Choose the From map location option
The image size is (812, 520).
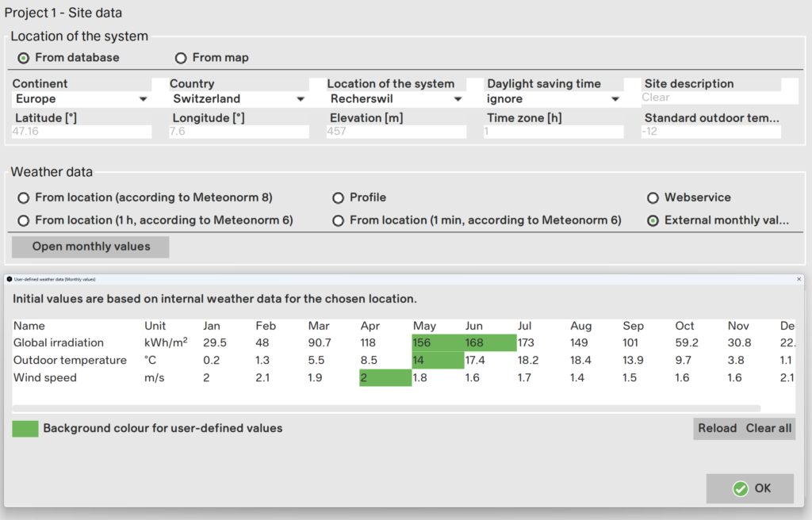coord(180,58)
